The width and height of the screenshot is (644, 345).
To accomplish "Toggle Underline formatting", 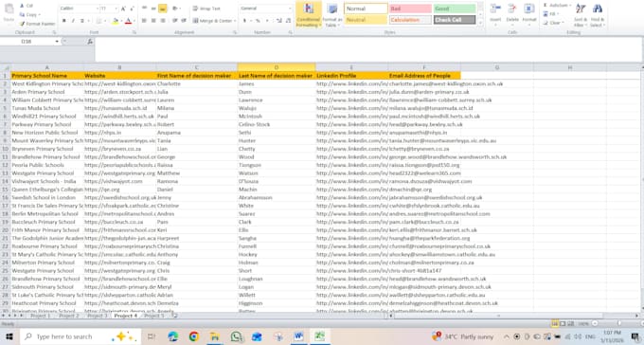I will [82, 21].
